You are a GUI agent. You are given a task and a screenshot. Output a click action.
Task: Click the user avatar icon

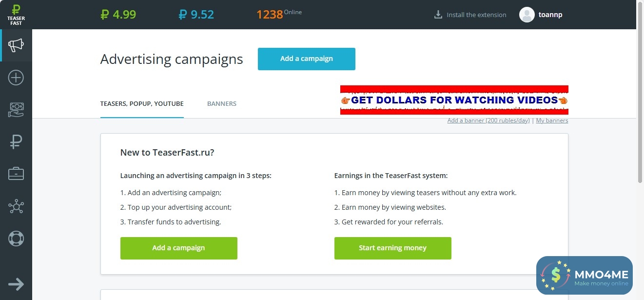527,15
